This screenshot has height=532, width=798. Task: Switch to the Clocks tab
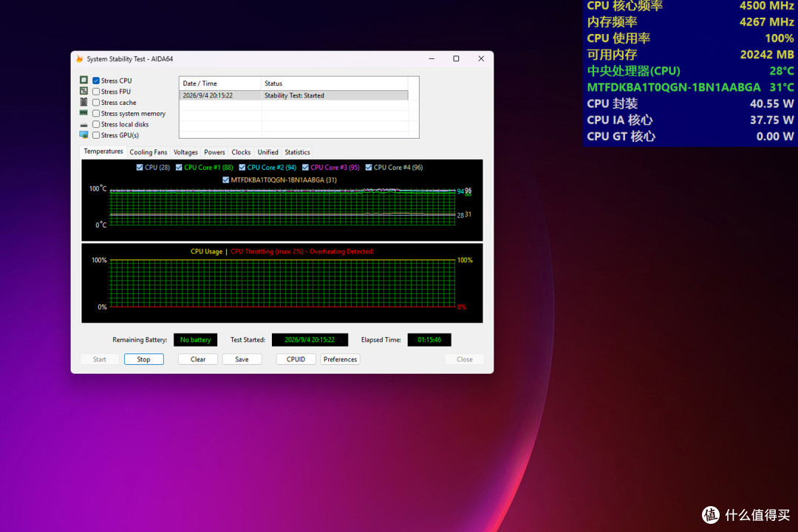[x=241, y=152]
